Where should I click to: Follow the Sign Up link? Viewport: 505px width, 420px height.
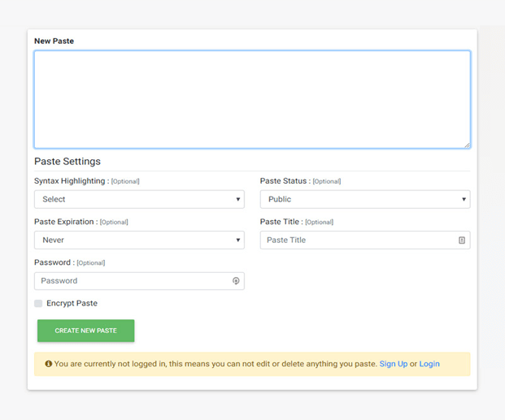(394, 364)
